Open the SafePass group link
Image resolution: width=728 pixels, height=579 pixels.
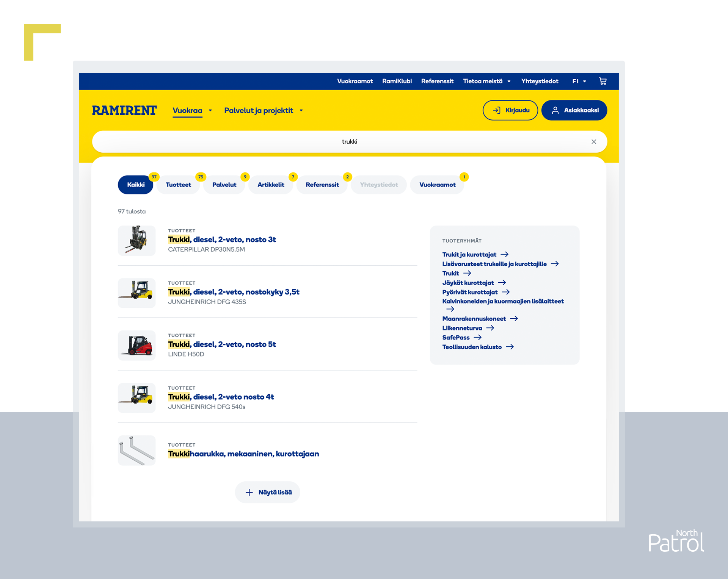coord(456,337)
